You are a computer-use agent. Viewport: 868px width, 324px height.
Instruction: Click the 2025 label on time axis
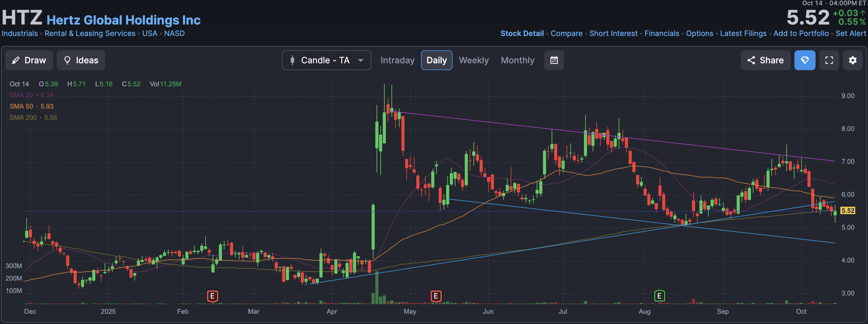pyautogui.click(x=108, y=312)
